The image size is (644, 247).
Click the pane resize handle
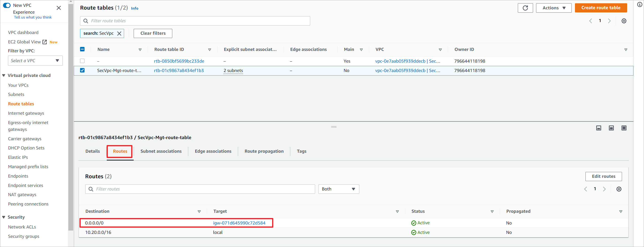point(334,127)
